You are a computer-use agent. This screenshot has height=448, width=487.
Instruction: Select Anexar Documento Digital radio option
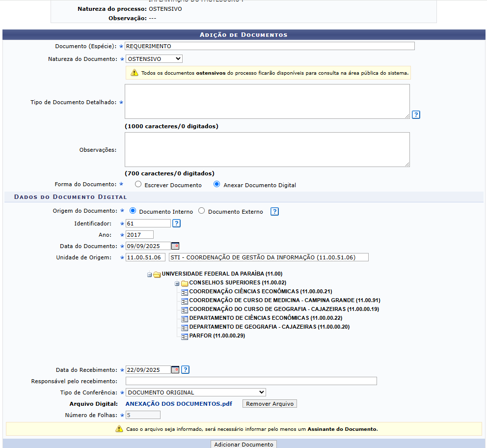(217, 185)
